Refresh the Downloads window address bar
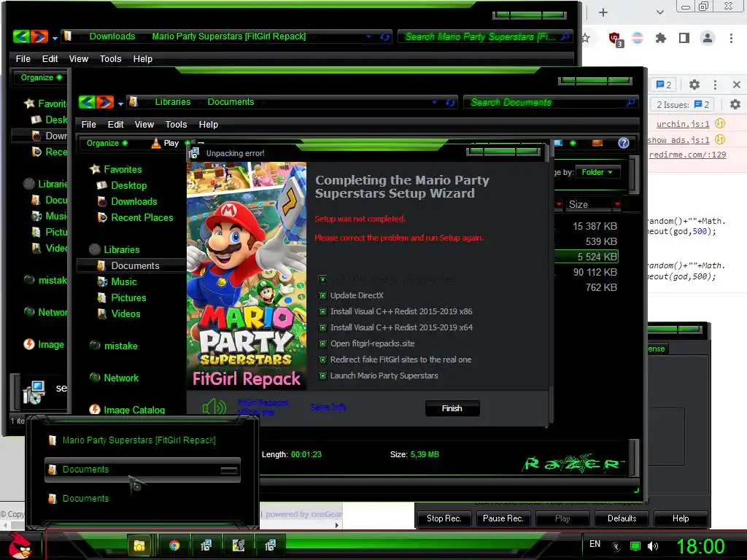Image resolution: width=747 pixels, height=560 pixels. (x=385, y=36)
